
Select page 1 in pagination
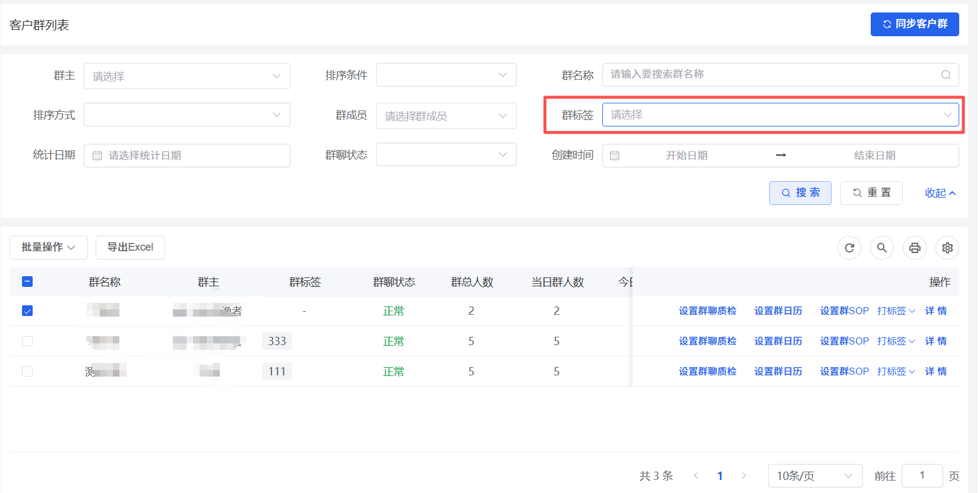pos(720,476)
